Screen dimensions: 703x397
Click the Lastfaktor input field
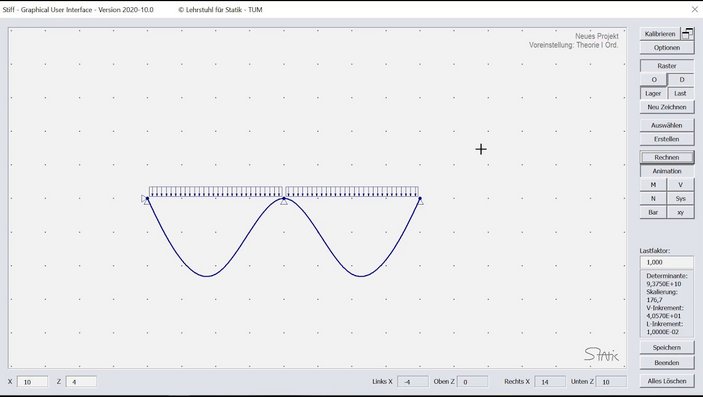pyautogui.click(x=667, y=262)
